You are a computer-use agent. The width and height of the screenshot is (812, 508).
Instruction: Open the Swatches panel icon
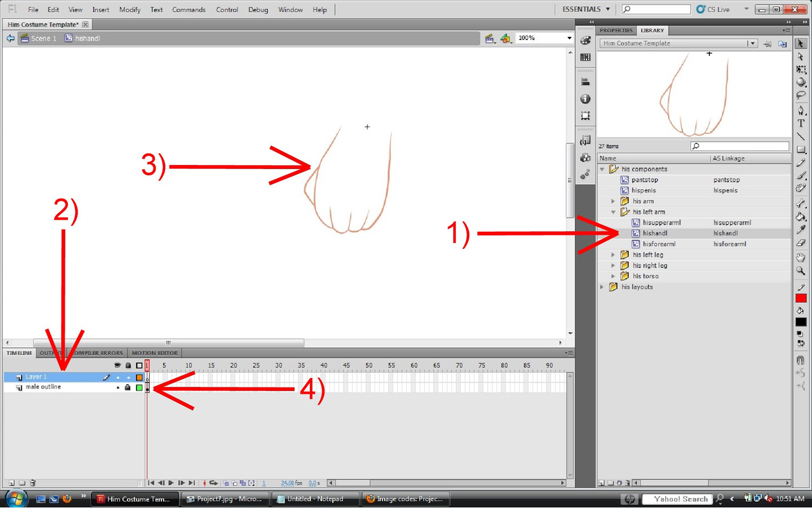[585, 57]
